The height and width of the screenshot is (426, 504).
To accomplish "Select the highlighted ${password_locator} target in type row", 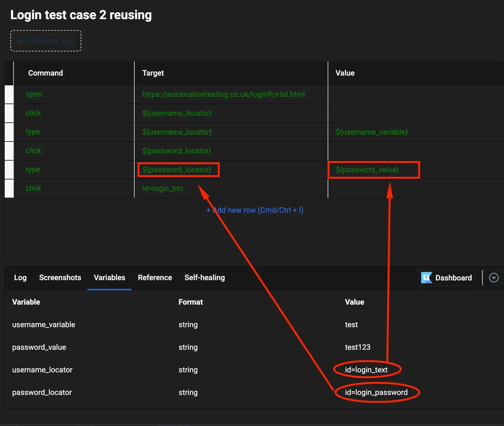I will [x=177, y=170].
